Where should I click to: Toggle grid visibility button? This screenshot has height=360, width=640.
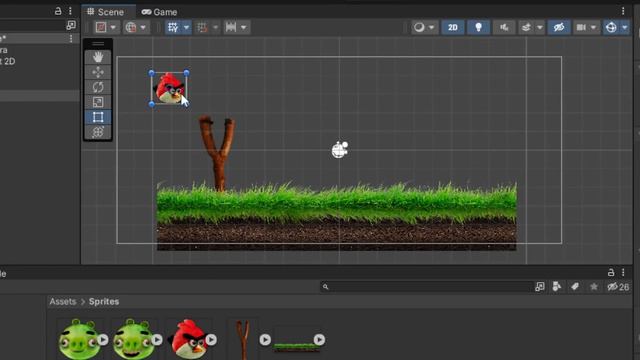click(173, 27)
